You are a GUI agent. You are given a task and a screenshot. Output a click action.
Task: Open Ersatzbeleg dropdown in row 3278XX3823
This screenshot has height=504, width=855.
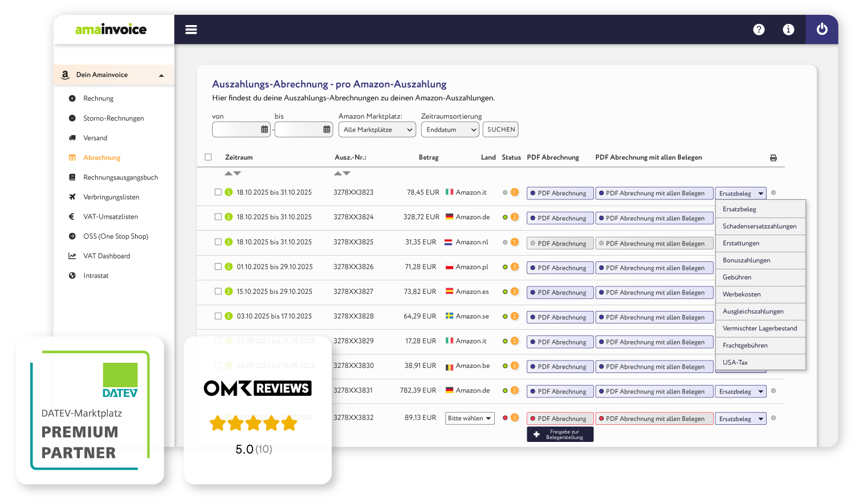click(x=741, y=194)
